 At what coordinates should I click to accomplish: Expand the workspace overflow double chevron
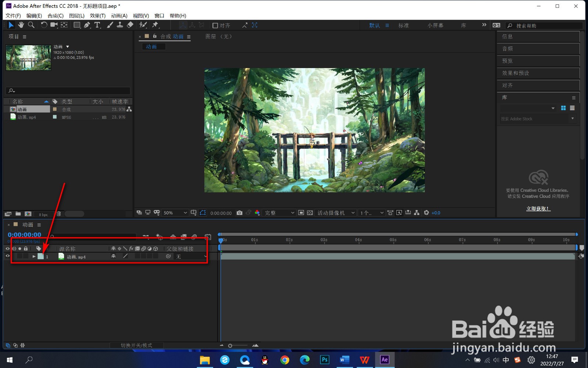pyautogui.click(x=484, y=25)
